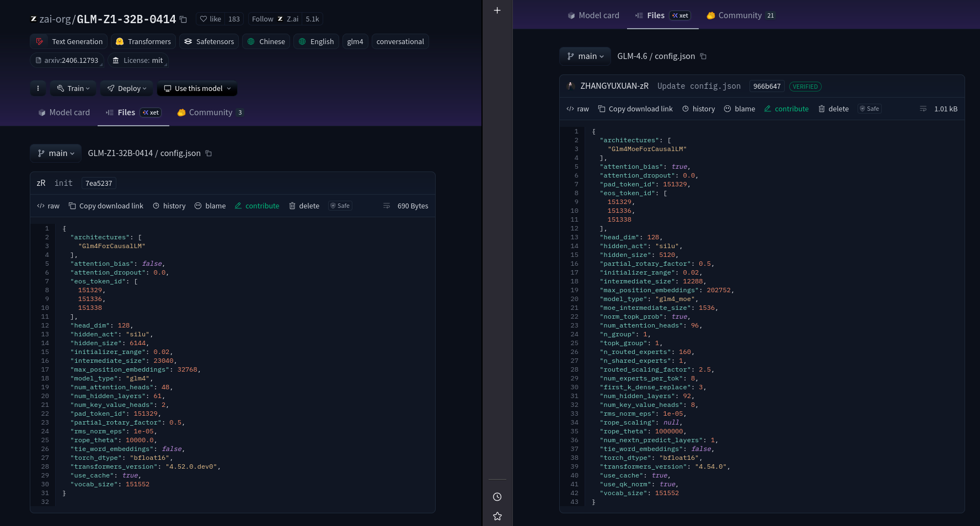Screen dimensions: 980x526
Task: Open commit hash 966b647
Action: (x=767, y=87)
